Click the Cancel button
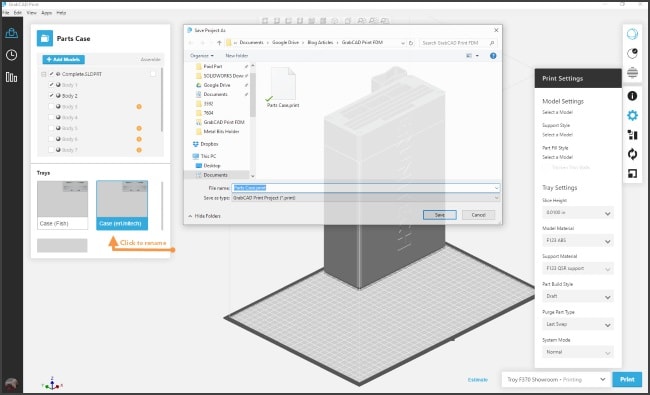This screenshot has height=395, width=650. pyautogui.click(x=478, y=215)
